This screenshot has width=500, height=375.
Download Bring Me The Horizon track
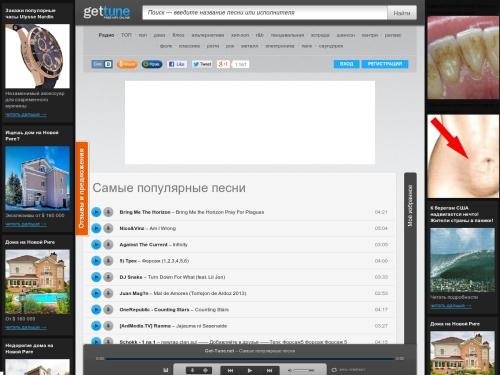pos(108,212)
